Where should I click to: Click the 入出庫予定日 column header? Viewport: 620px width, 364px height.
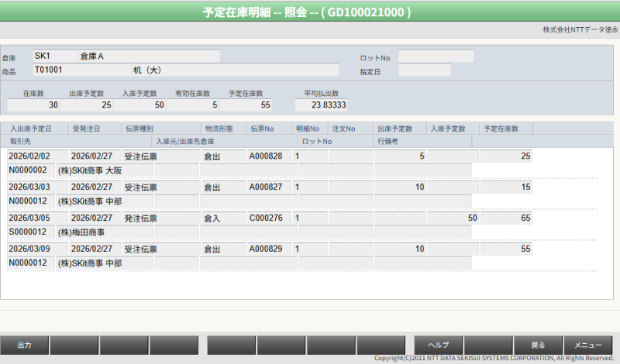32,129
